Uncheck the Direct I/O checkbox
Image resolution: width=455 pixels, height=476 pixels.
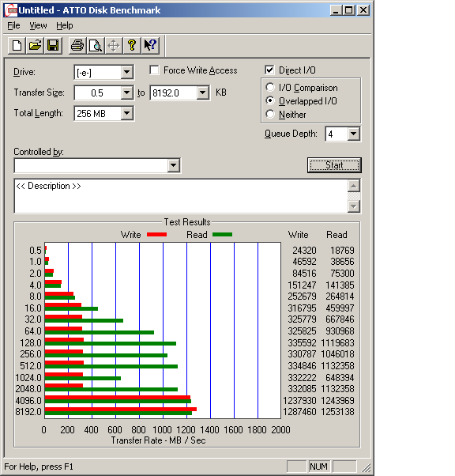[x=269, y=70]
